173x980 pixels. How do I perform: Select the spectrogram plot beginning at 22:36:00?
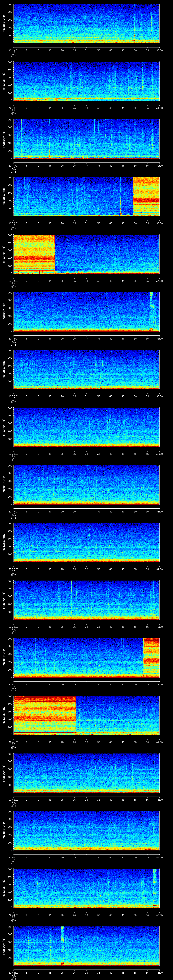86,427
